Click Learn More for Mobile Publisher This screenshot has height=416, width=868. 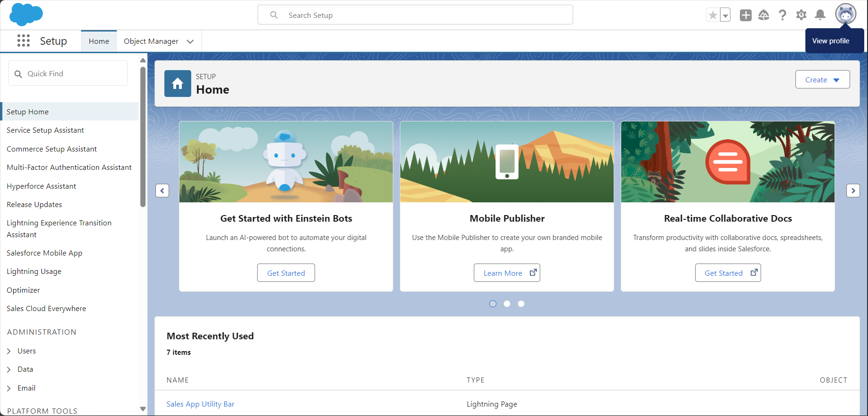click(x=507, y=273)
